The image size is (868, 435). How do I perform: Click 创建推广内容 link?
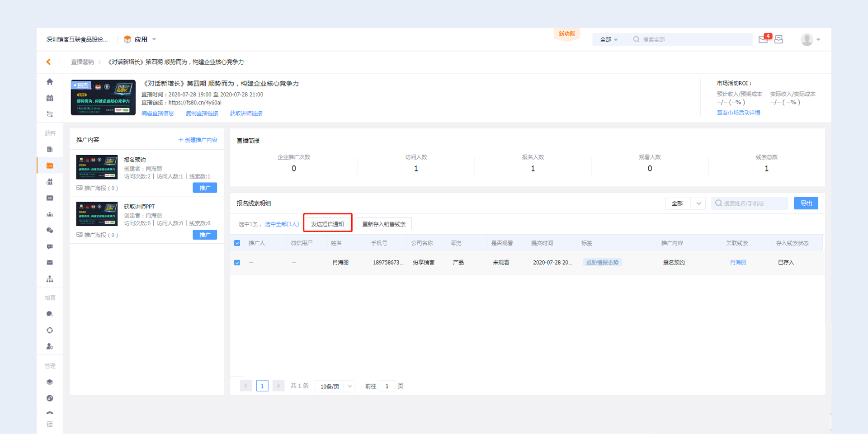[198, 140]
